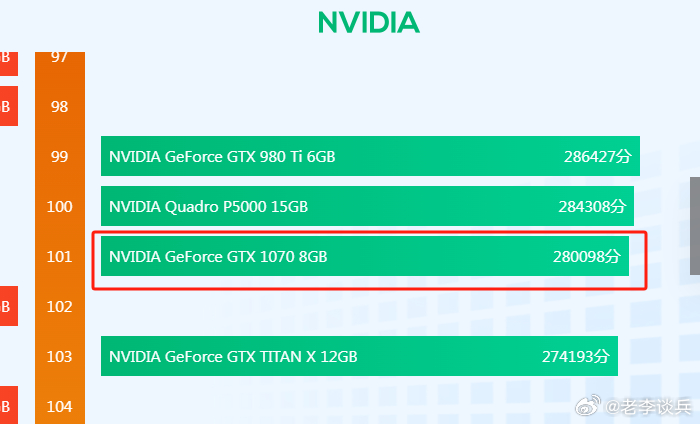Open the Quadro P5000 15GB entry
The image size is (700, 424).
(x=367, y=206)
